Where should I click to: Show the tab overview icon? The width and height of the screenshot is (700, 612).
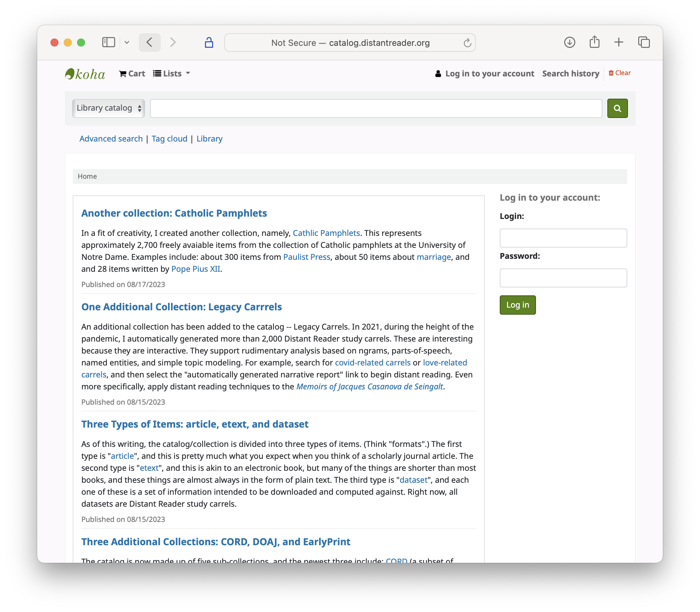(x=644, y=42)
